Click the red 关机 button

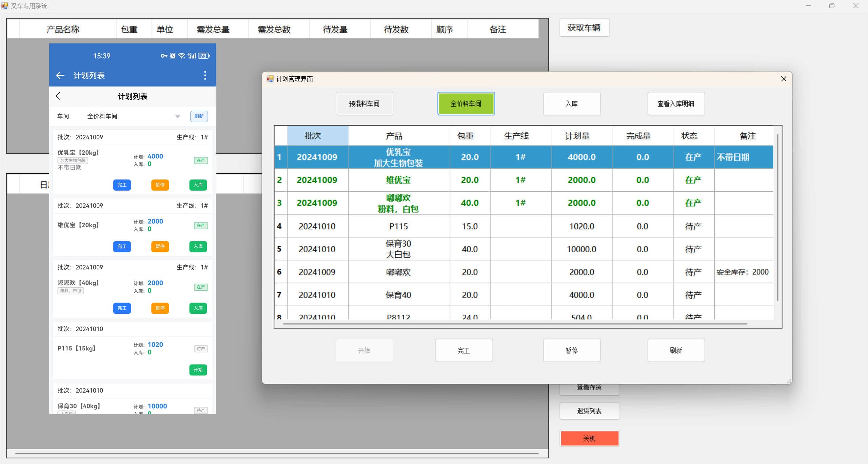pyautogui.click(x=589, y=438)
